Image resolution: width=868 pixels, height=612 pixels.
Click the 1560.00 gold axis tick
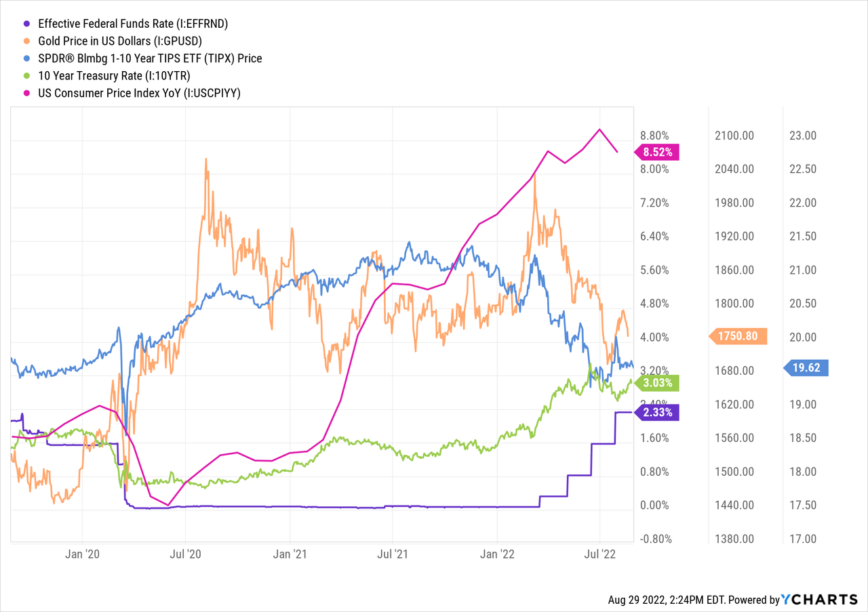[734, 438]
